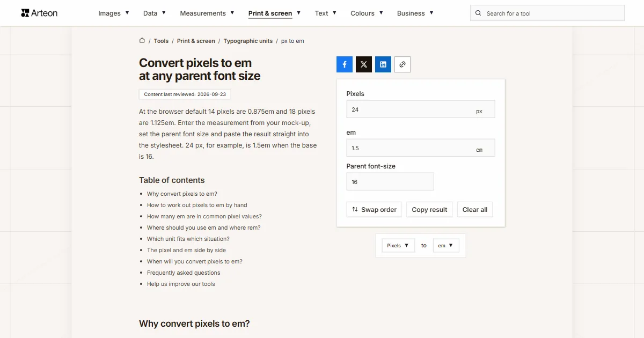
Task: Jump to 'The pixel and em side by side'
Action: [186, 250]
